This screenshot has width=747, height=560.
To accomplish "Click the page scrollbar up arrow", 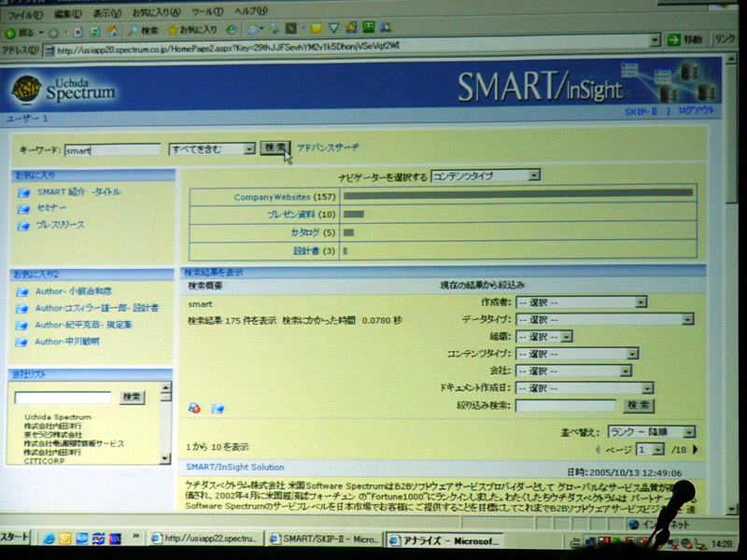I will point(731,60).
